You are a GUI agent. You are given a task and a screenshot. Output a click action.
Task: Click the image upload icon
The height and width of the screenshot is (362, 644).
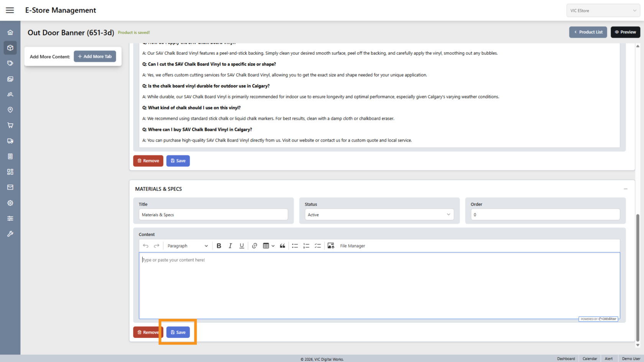(331, 246)
